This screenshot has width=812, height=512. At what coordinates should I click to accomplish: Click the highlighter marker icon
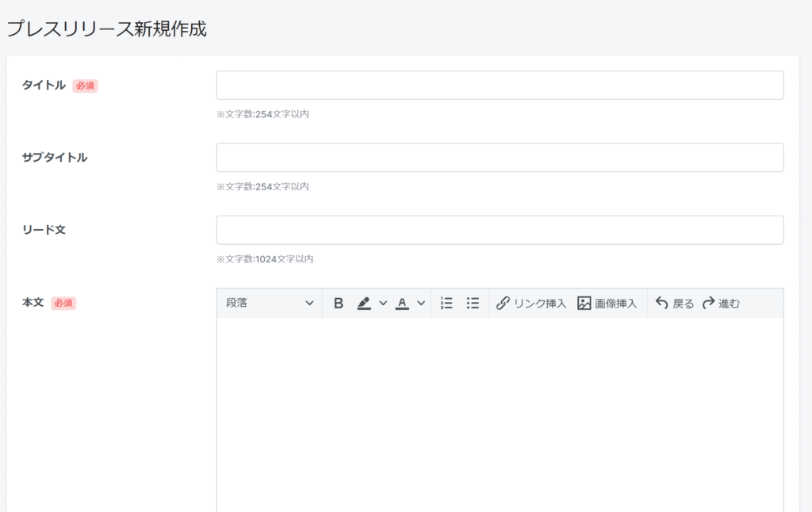pyautogui.click(x=364, y=304)
